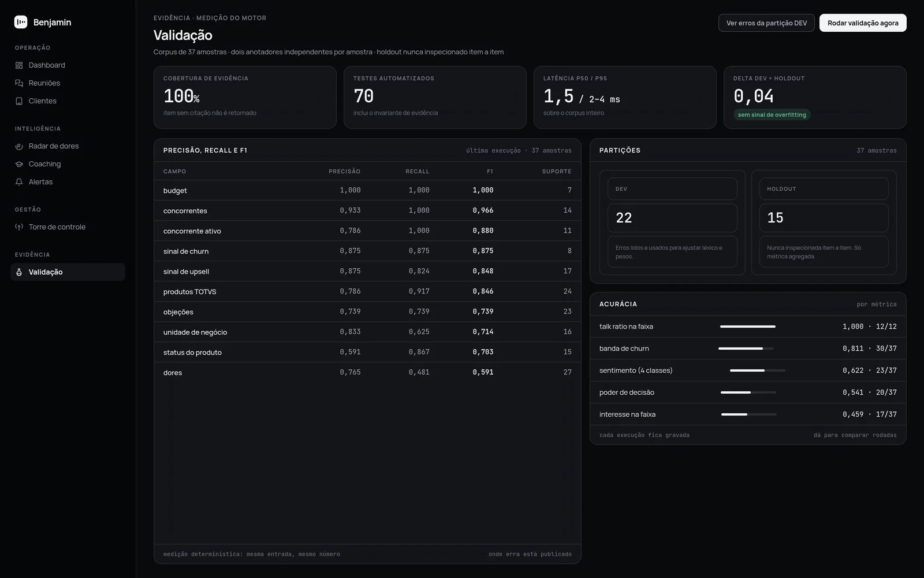Click the Torre de controle antenna icon

(x=19, y=227)
